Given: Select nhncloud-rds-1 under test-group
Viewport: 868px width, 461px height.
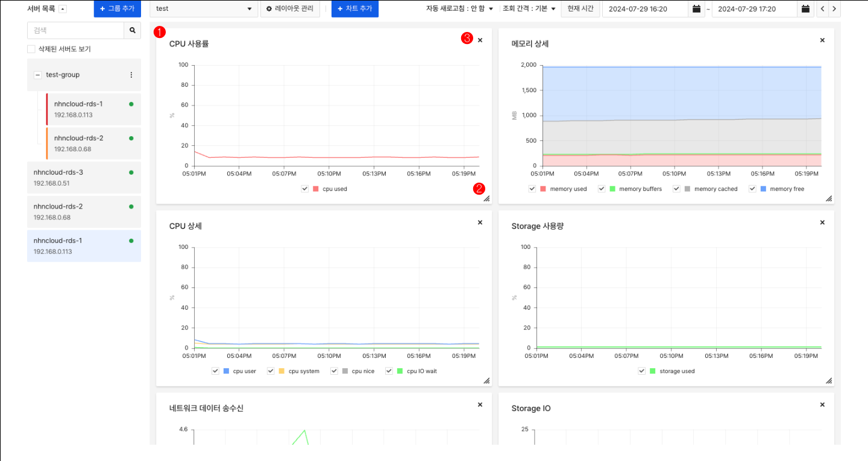Looking at the screenshot, I should pos(93,109).
